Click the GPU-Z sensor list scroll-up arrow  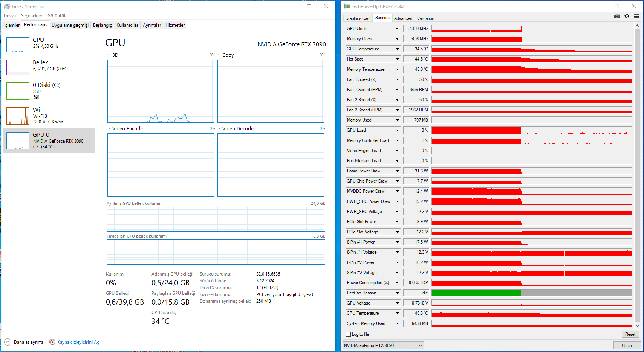(x=637, y=26)
